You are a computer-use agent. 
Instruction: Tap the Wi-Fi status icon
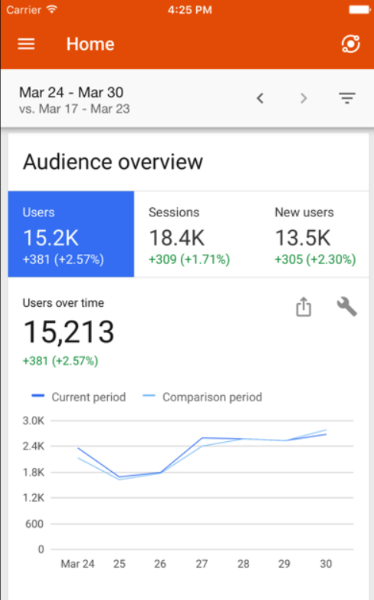tap(52, 9)
